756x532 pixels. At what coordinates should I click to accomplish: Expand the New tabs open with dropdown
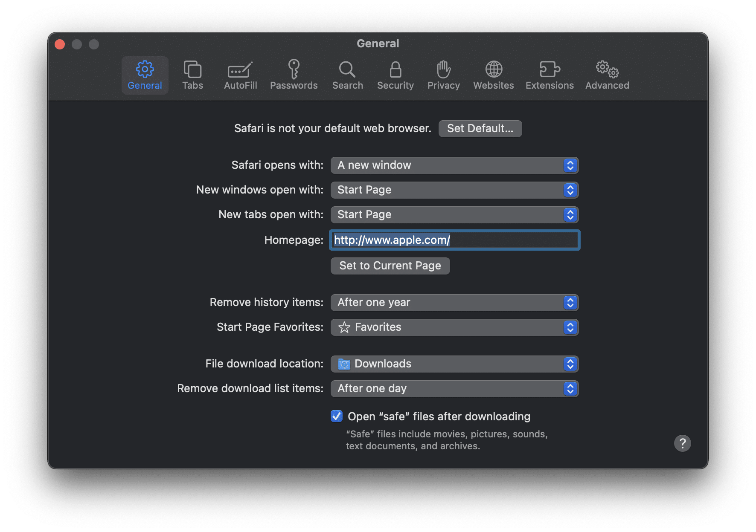pyautogui.click(x=454, y=215)
